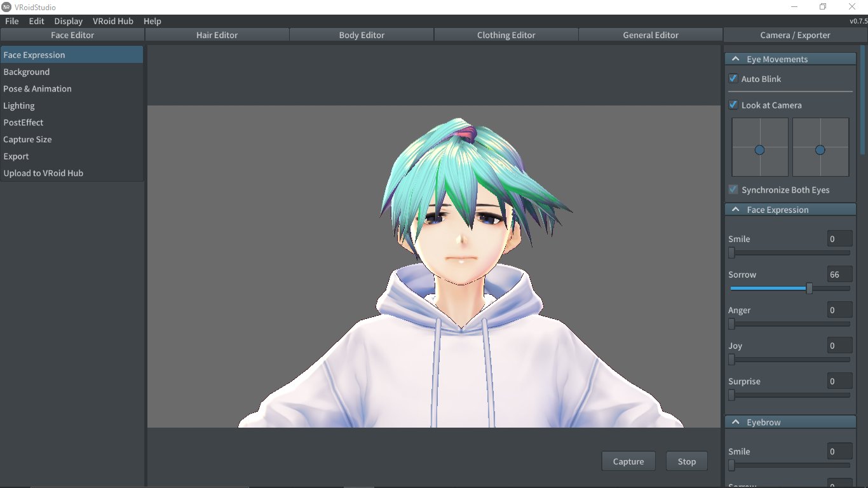The height and width of the screenshot is (488, 868).
Task: Uncheck Look at Camera
Action: point(733,105)
